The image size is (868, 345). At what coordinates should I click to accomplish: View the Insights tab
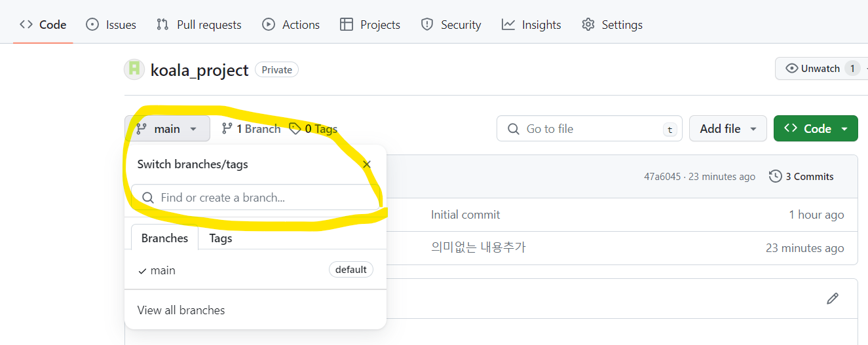pos(531,25)
